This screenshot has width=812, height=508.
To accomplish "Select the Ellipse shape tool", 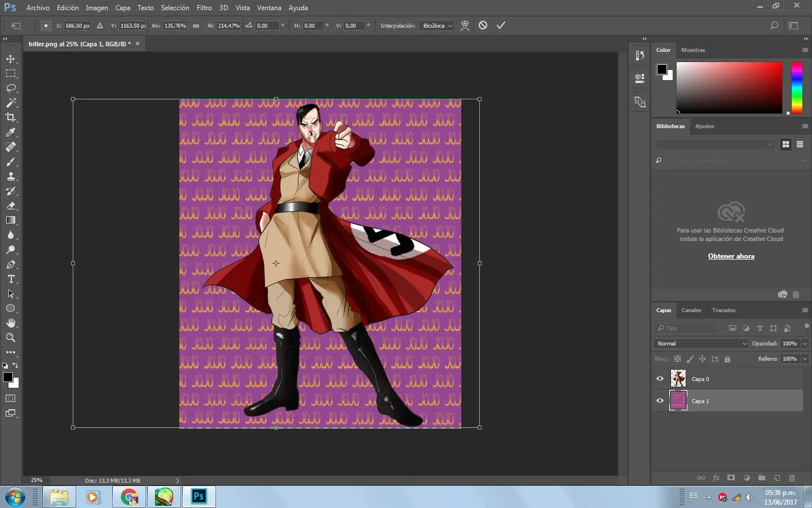I will pyautogui.click(x=11, y=308).
